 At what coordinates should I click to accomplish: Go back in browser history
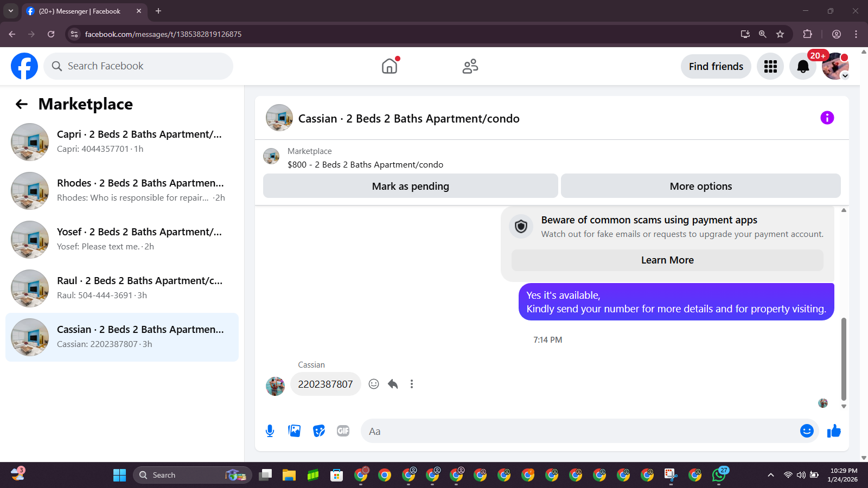click(12, 34)
